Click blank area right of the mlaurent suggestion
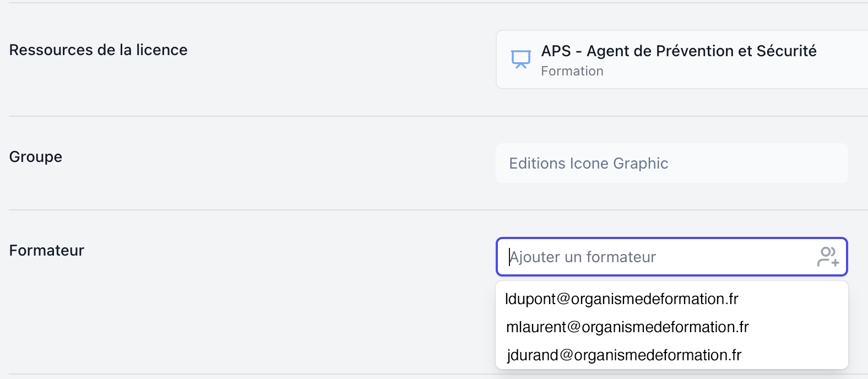The width and height of the screenshot is (868, 379). 799,327
